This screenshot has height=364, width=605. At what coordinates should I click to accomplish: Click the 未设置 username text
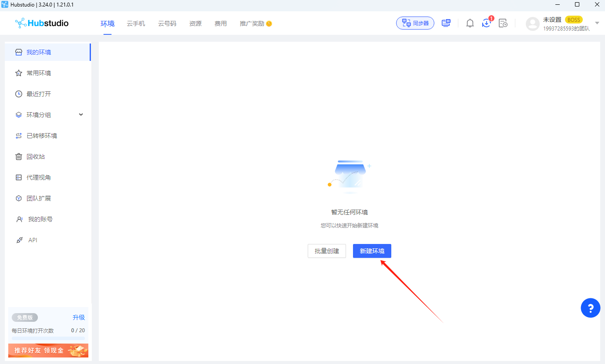tap(552, 20)
